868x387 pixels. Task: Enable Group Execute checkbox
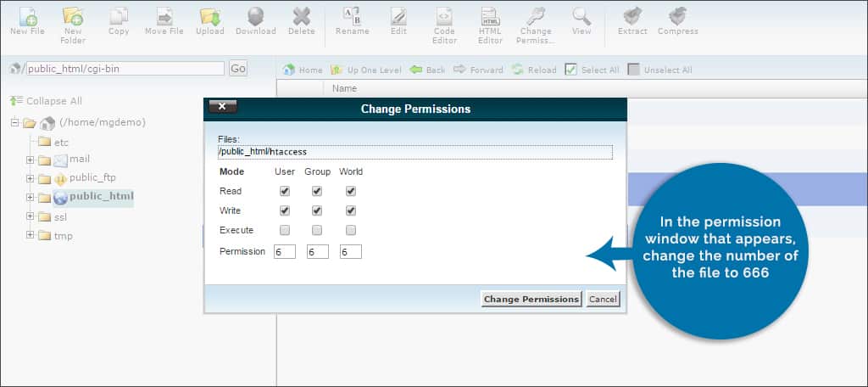click(x=317, y=230)
